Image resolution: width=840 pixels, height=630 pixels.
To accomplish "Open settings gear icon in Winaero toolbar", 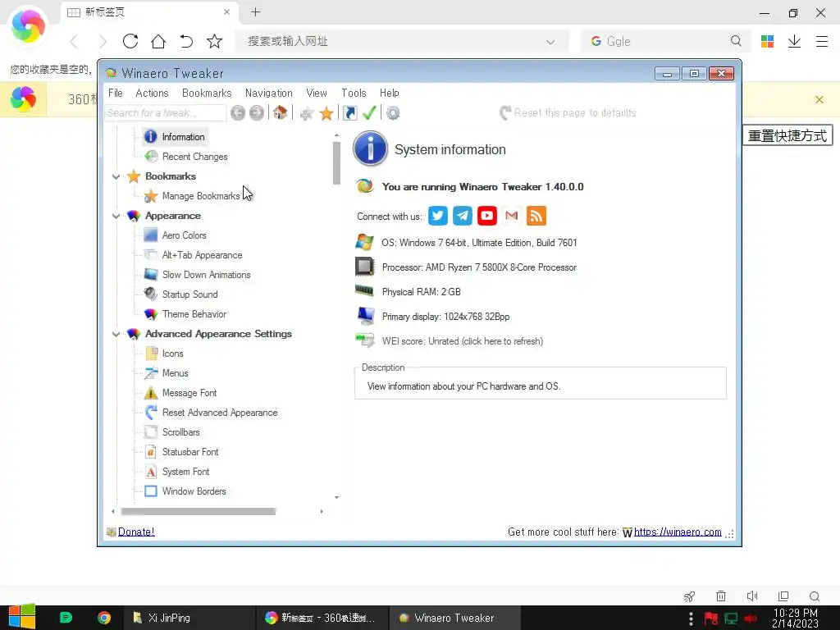I will 393,113.
